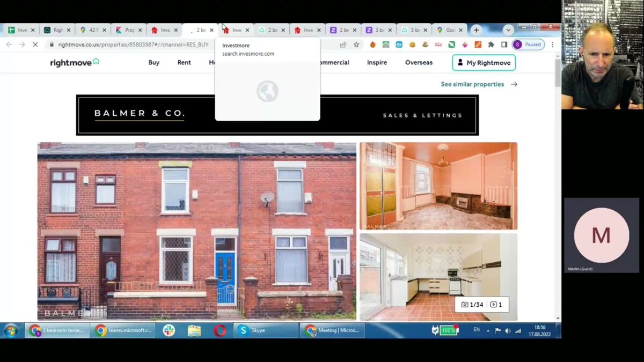Select the Overseas navigation item
The image size is (644, 362).
pos(419,62)
